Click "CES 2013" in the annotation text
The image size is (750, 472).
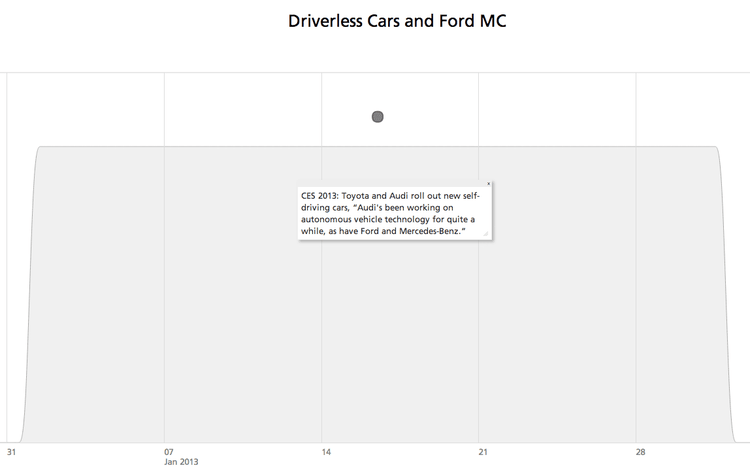319,195
